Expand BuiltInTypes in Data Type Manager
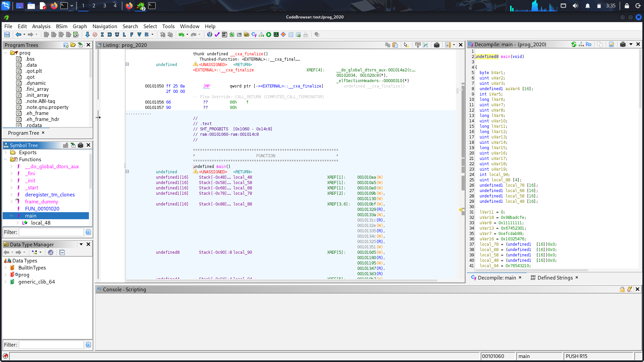 tap(6, 268)
